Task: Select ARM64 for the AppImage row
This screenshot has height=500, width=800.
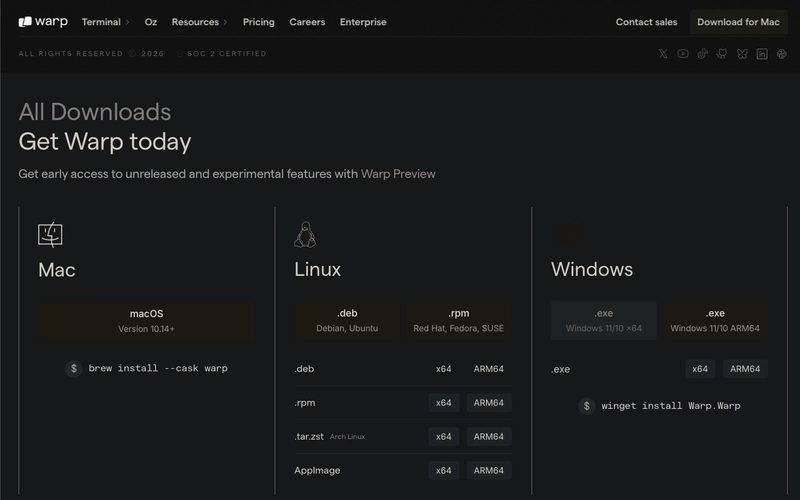Action: pyautogui.click(x=489, y=470)
